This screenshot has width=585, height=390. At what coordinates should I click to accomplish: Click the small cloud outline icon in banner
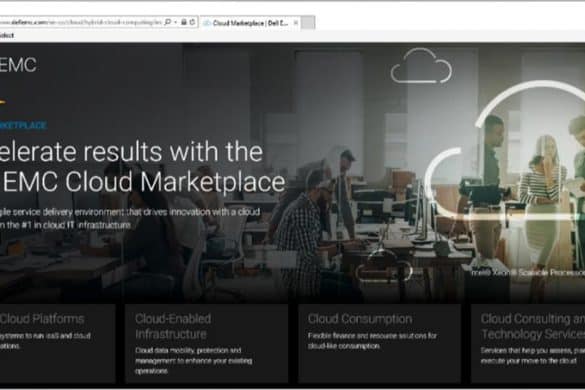[x=421, y=66]
